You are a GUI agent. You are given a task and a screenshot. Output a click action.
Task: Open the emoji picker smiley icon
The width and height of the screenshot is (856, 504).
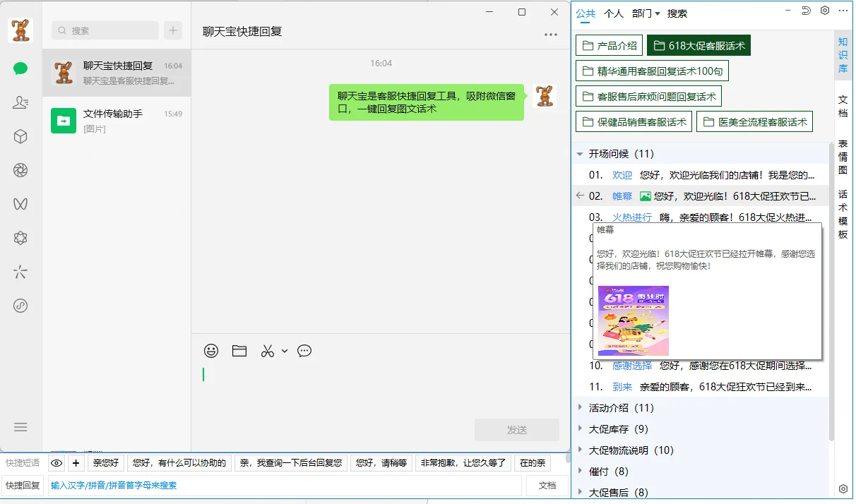[211, 351]
